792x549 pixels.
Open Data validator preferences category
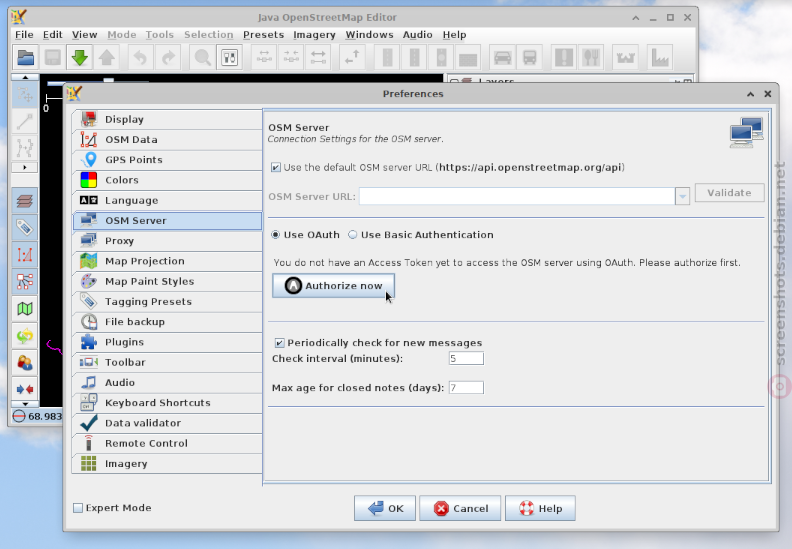[x=167, y=423]
